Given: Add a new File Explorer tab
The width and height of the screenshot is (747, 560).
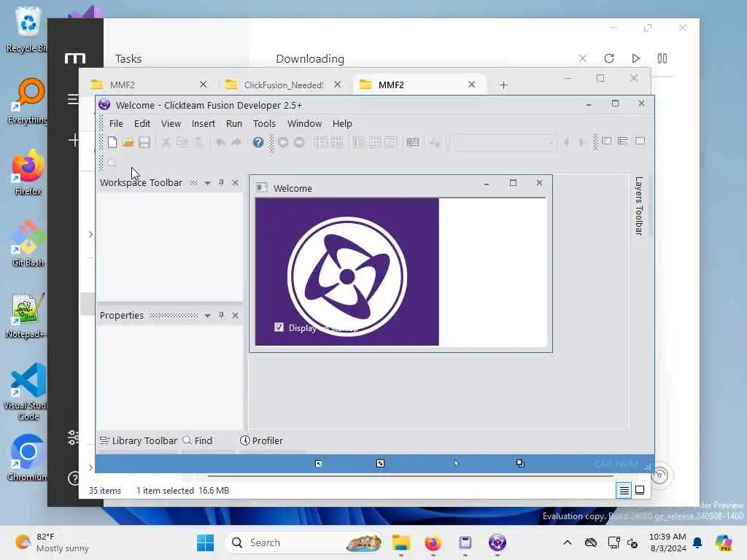Looking at the screenshot, I should [x=503, y=85].
